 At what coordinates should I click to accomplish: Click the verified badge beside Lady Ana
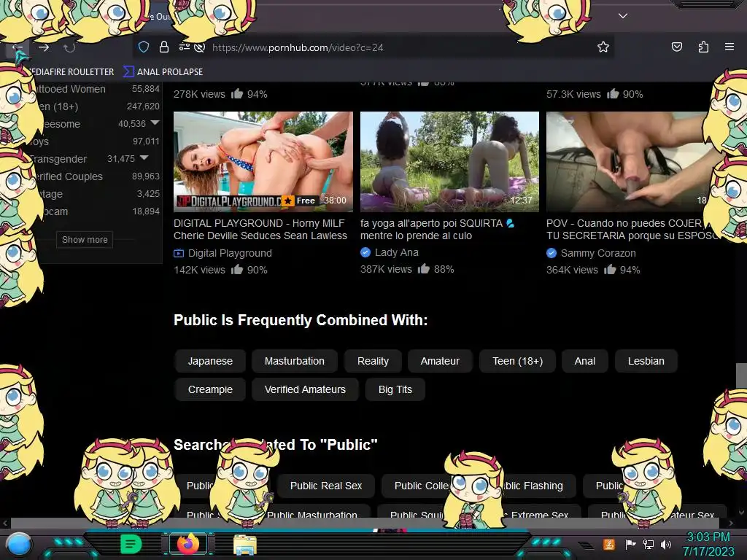coord(365,252)
